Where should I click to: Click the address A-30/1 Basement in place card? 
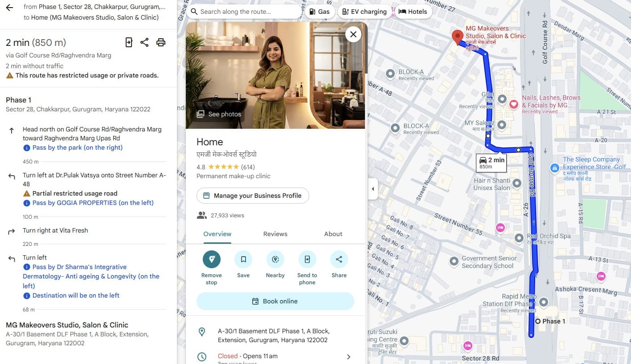pyautogui.click(x=274, y=335)
